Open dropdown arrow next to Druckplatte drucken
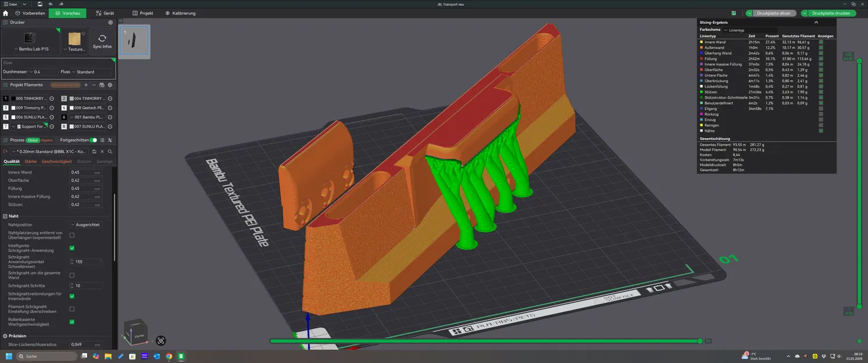Image resolution: width=868 pixels, height=363 pixels. [x=805, y=13]
